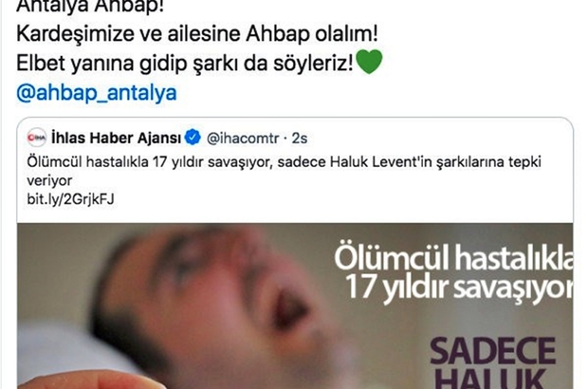Image resolution: width=588 pixels, height=389 pixels.
Task: Click the green heart emoji
Action: tap(369, 62)
